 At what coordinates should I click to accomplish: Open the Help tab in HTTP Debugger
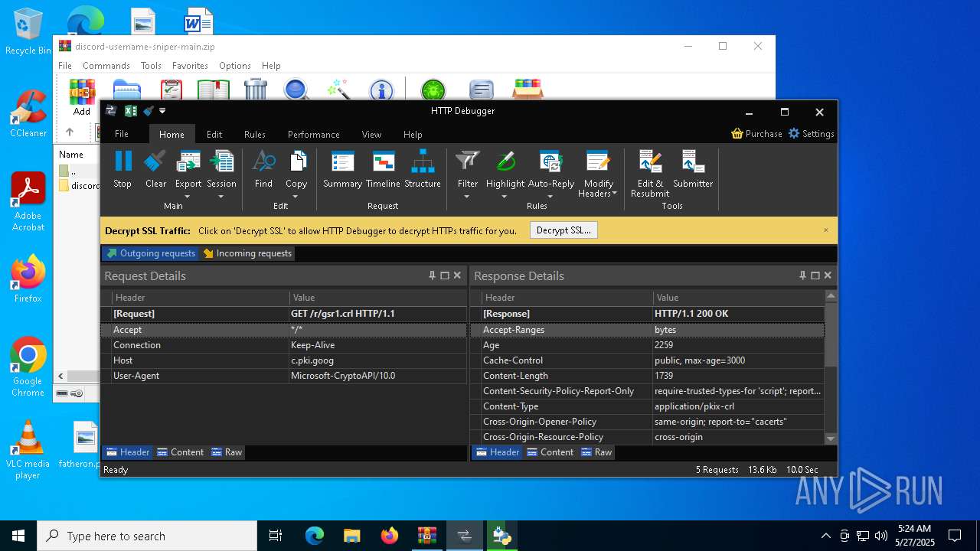(413, 134)
